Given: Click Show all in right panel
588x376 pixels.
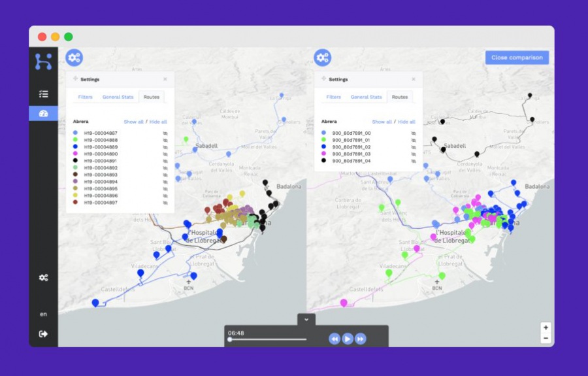Looking at the screenshot, I should tap(382, 122).
